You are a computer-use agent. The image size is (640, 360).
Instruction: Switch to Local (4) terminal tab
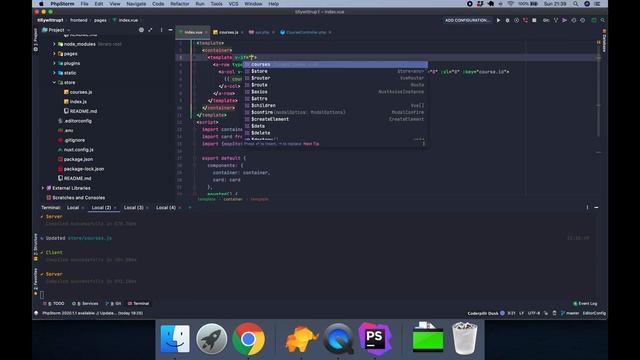coord(166,207)
